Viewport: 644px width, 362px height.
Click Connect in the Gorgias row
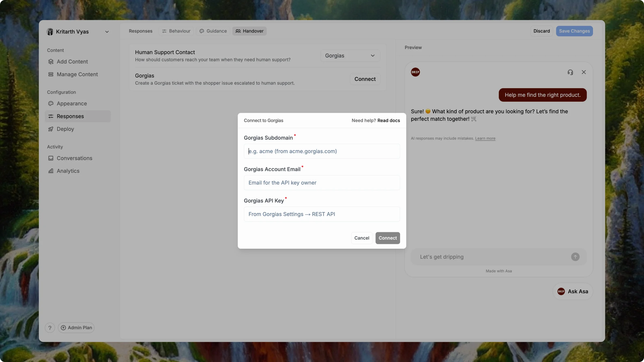(x=365, y=79)
